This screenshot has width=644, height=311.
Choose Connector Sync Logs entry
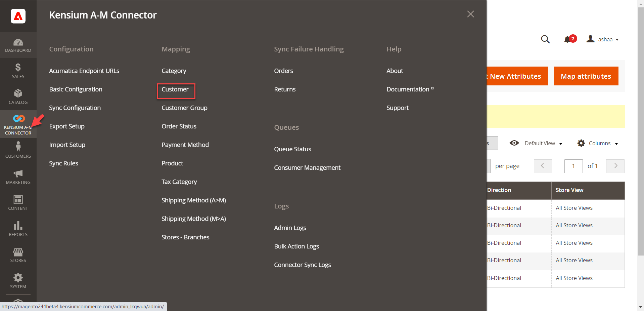point(302,265)
